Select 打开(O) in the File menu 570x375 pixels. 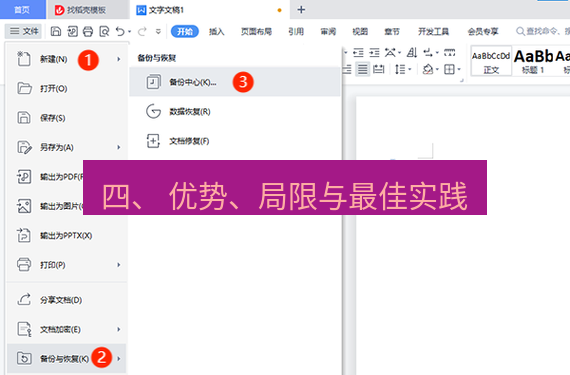pyautogui.click(x=67, y=88)
